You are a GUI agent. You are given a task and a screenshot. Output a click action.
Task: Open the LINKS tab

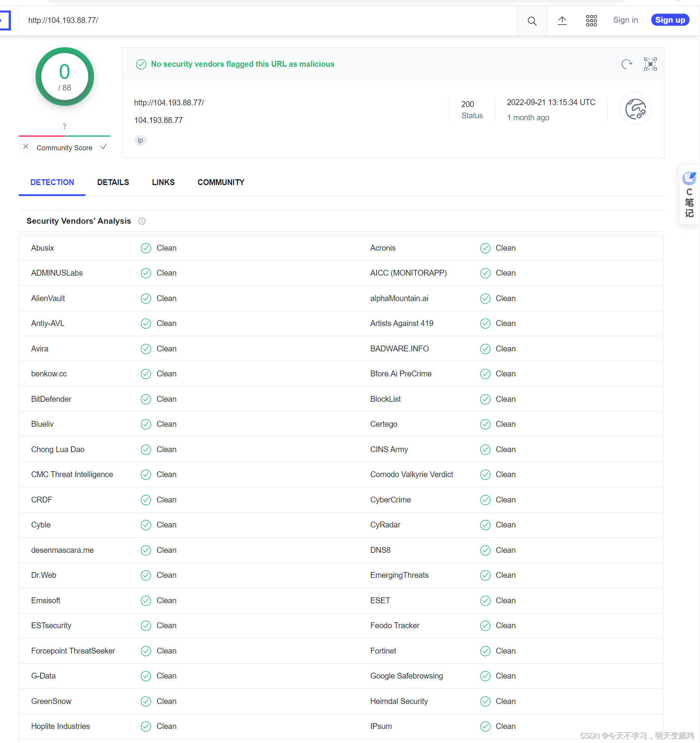pyautogui.click(x=163, y=182)
